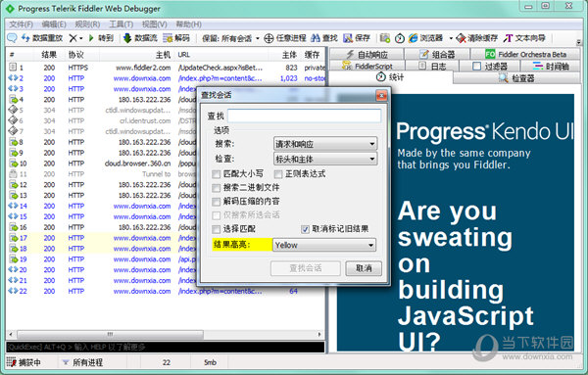Click the 查找 binoculars icon

point(316,38)
